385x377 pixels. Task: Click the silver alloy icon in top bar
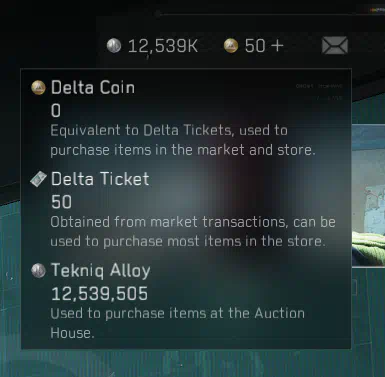coord(114,46)
